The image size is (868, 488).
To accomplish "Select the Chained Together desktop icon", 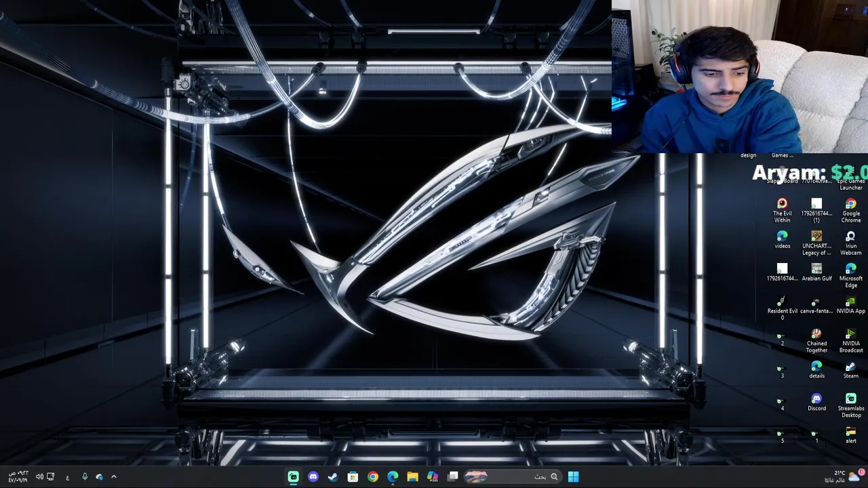I will click(x=816, y=340).
